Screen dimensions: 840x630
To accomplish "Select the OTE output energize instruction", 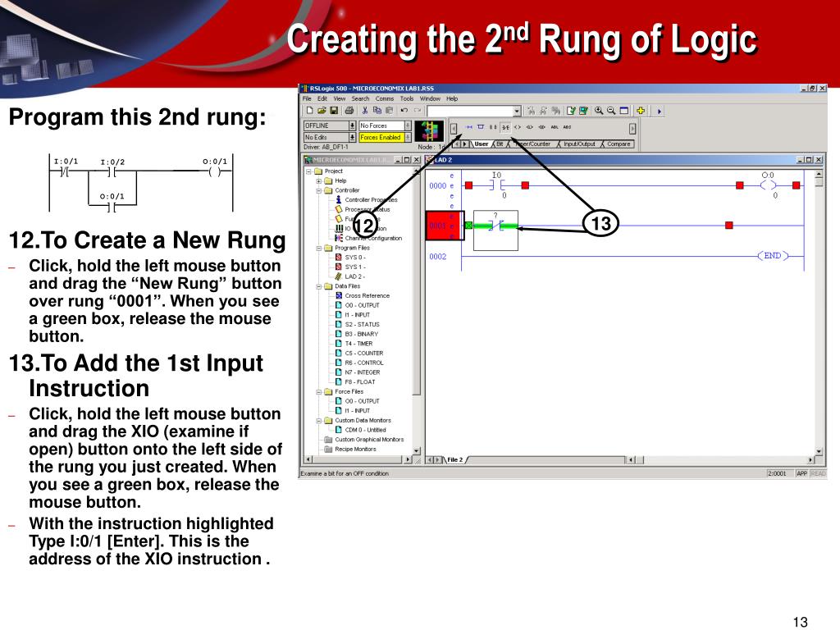I will tap(518, 127).
